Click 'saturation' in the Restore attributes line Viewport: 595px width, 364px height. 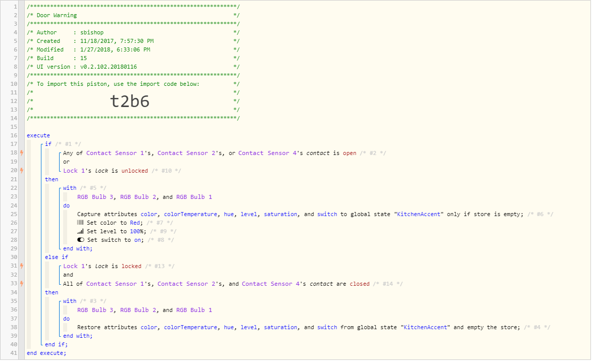281,327
